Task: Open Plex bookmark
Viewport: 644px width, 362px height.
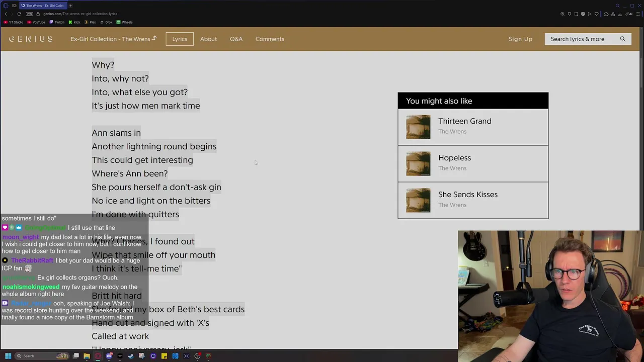Action: point(90,22)
